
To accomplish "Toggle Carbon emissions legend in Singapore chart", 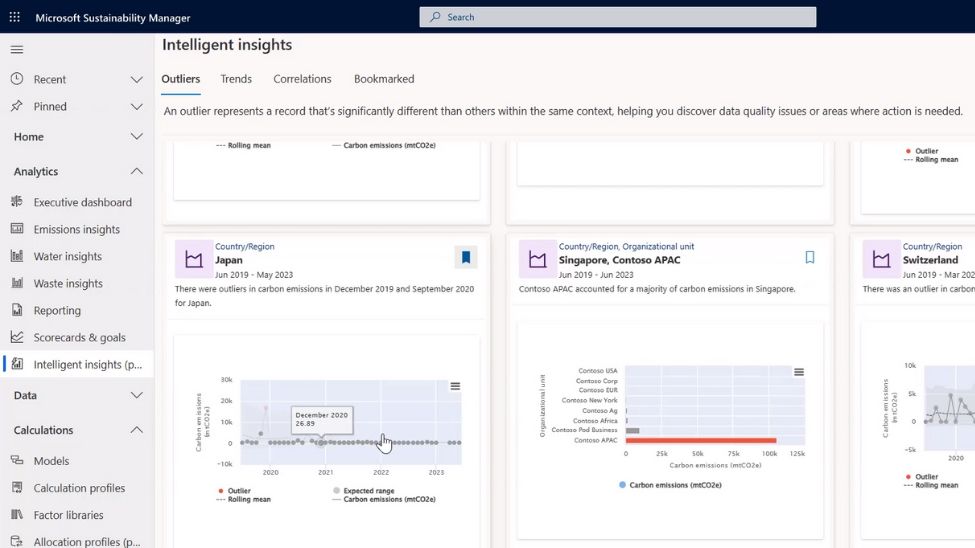I will coord(670,485).
